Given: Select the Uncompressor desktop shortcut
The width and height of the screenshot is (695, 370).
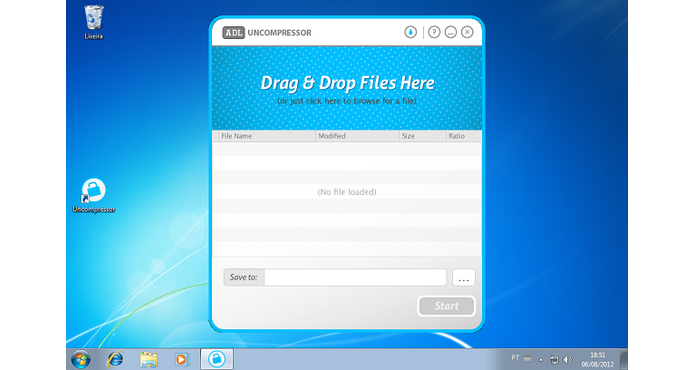Looking at the screenshot, I should click(x=94, y=195).
